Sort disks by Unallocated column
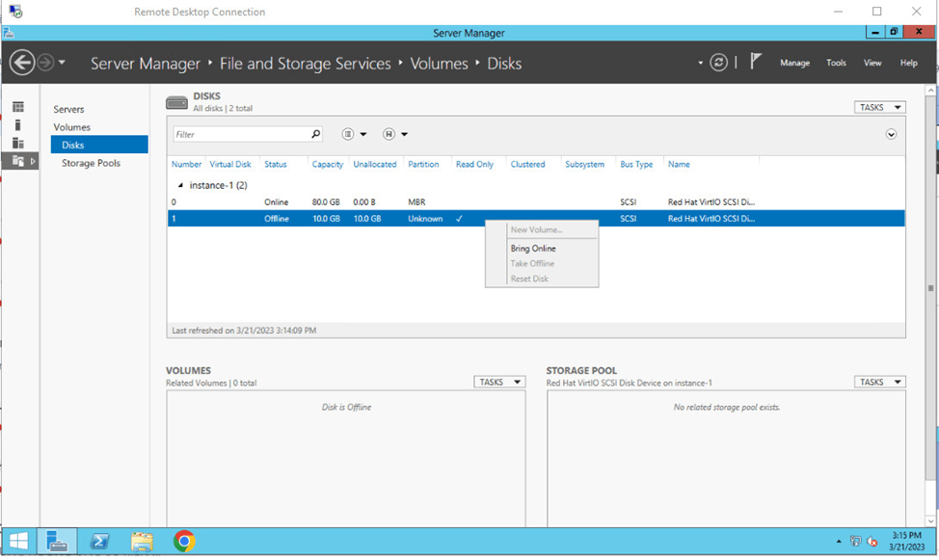The image size is (939, 560). point(375,164)
